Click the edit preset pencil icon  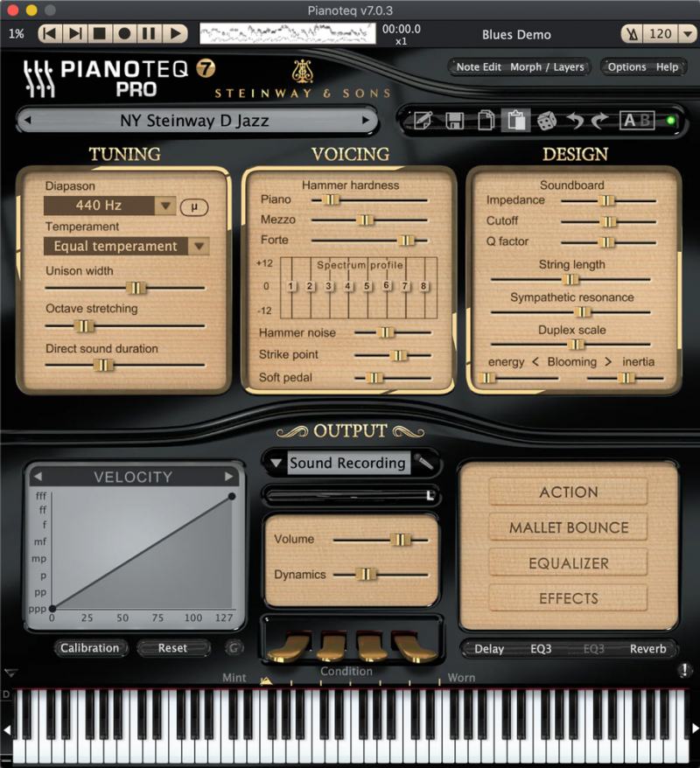[x=423, y=120]
